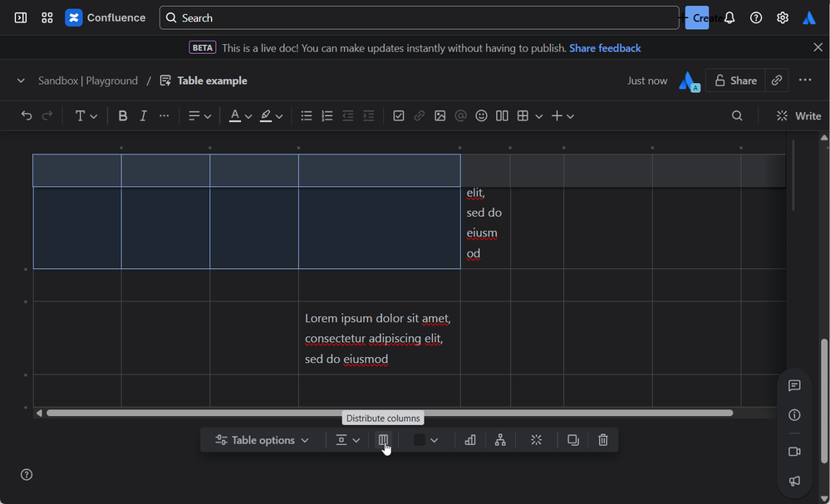Open the cell background color swatch

420,440
